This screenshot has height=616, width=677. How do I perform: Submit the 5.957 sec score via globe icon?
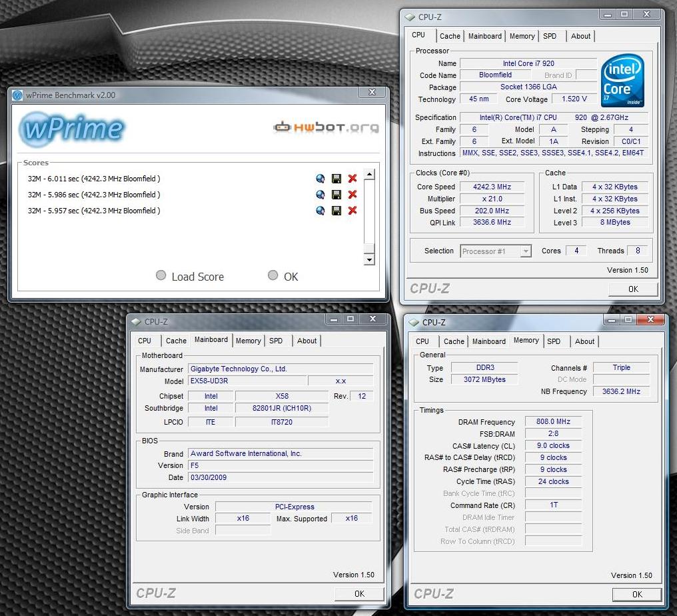(321, 211)
